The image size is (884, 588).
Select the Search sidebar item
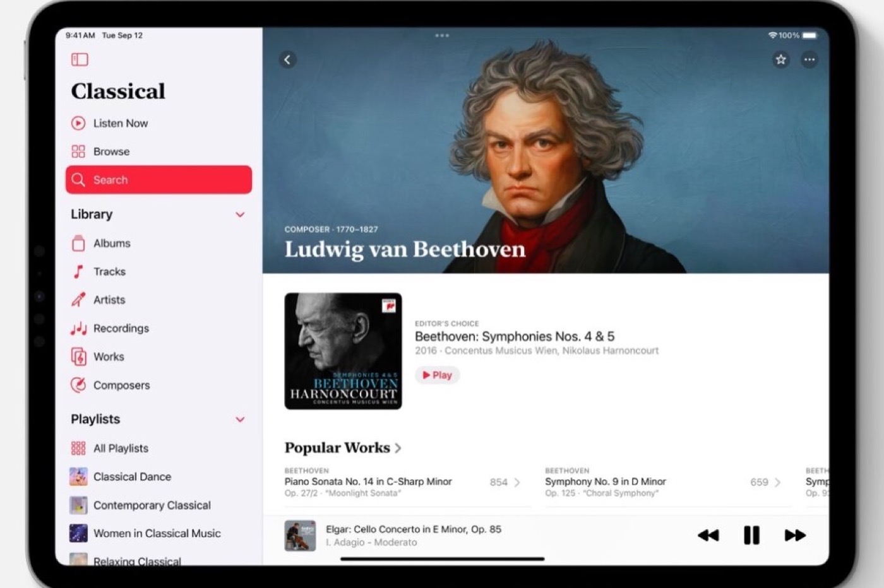click(158, 180)
